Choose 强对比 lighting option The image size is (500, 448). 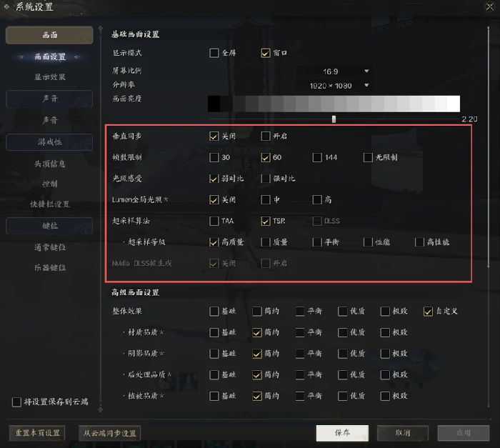click(x=265, y=179)
